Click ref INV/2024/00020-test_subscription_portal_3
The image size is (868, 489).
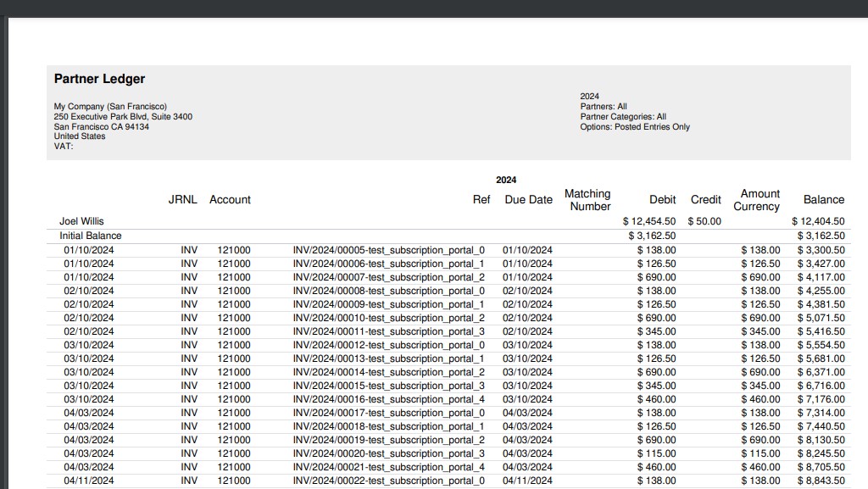388,453
